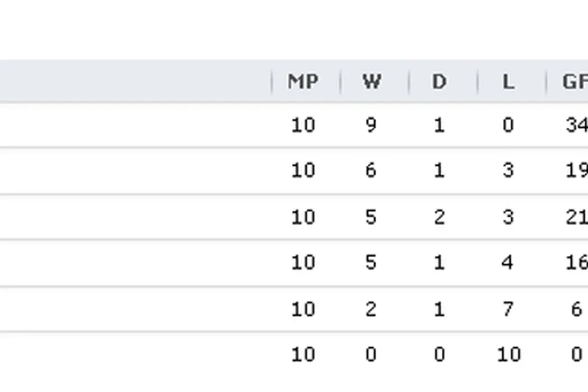
Task: Select matches played value in last row
Action: (x=303, y=354)
